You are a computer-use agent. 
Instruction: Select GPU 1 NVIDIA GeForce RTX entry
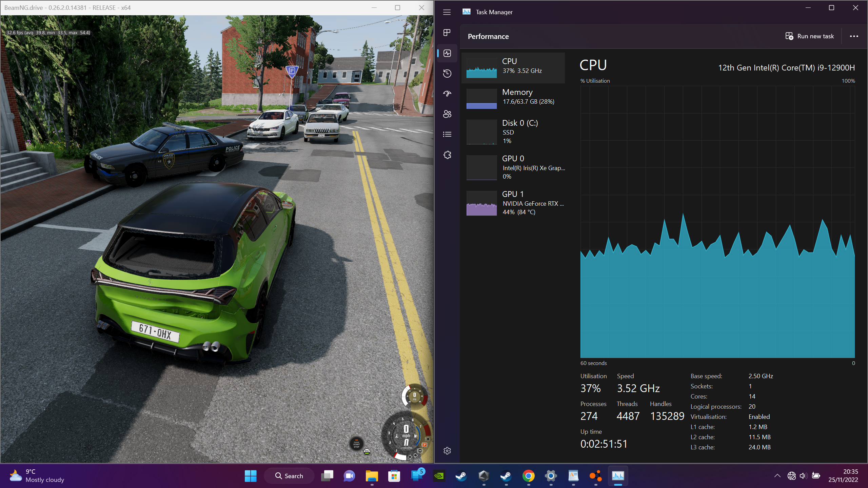point(513,203)
